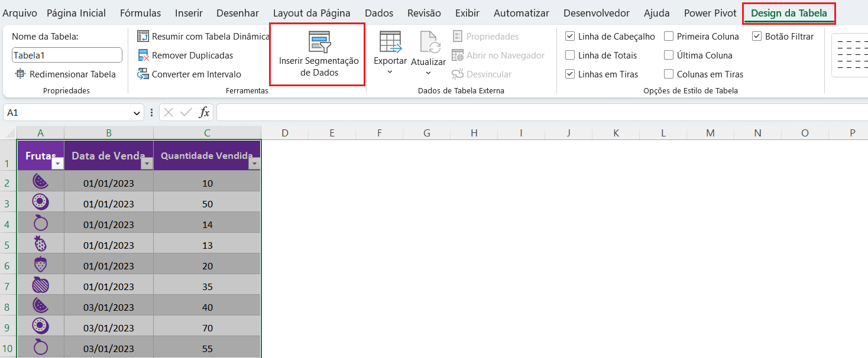
Task: Click the Nome da Tabela input field
Action: [67, 56]
